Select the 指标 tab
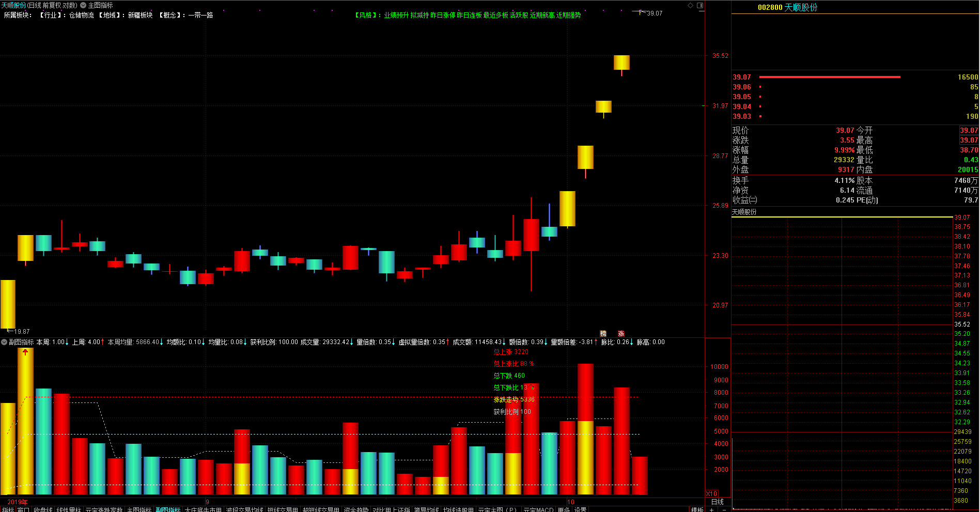Screen dimensions: 980x512 tap(8, 509)
